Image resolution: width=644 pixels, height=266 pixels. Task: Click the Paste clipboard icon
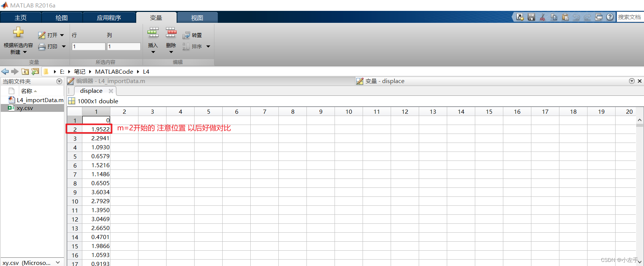point(565,17)
